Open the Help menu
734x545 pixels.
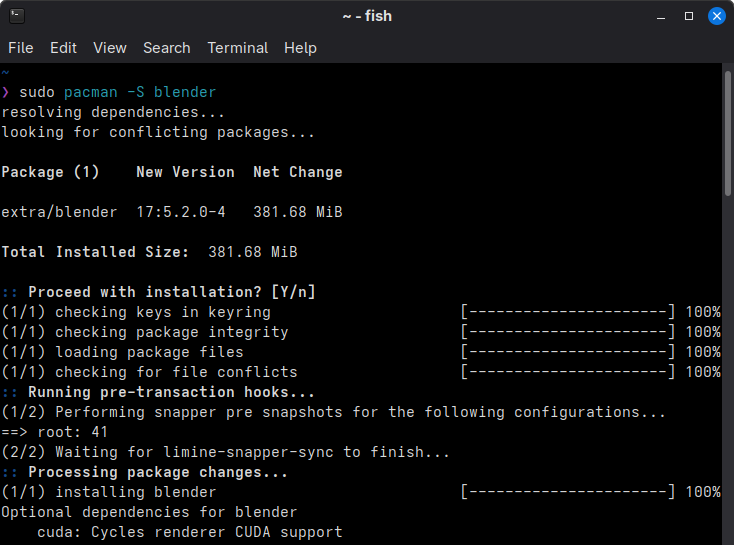(x=301, y=48)
